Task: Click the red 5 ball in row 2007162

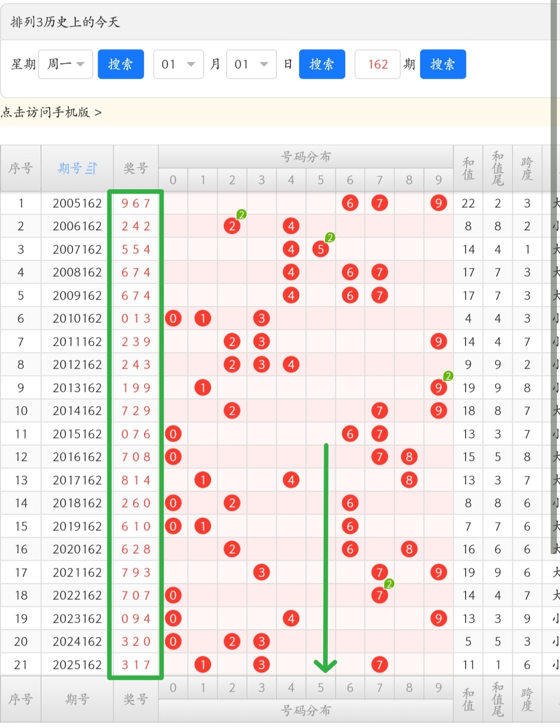Action: pyautogui.click(x=320, y=249)
